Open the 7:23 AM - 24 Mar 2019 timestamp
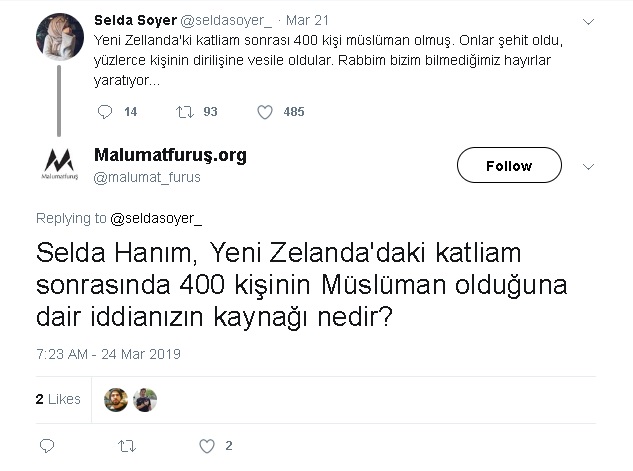This screenshot has height=471, width=633. [108, 354]
